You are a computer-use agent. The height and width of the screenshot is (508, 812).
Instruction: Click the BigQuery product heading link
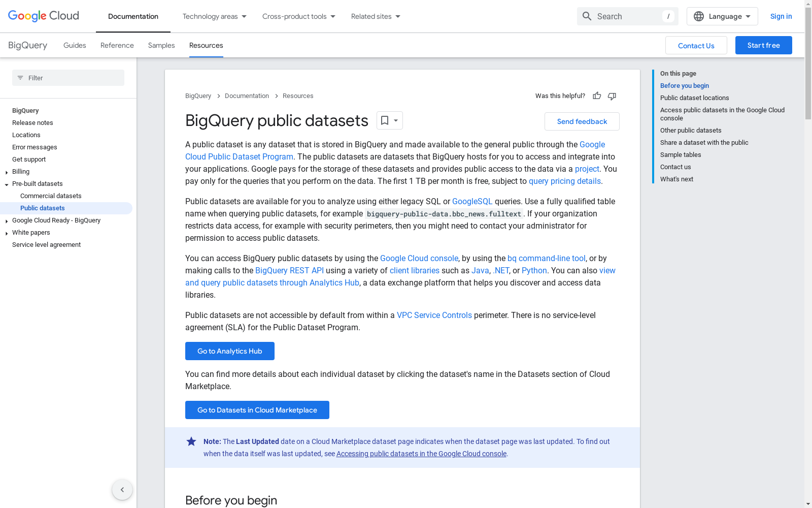click(x=27, y=45)
